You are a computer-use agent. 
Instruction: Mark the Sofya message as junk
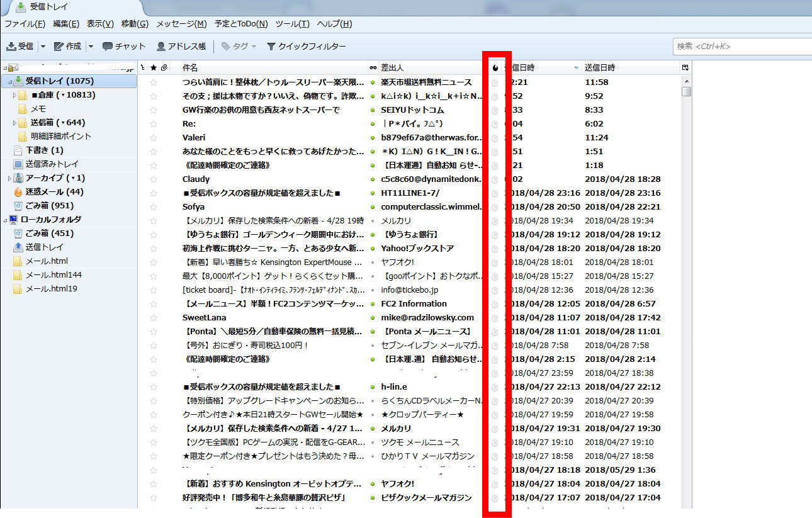(x=495, y=206)
